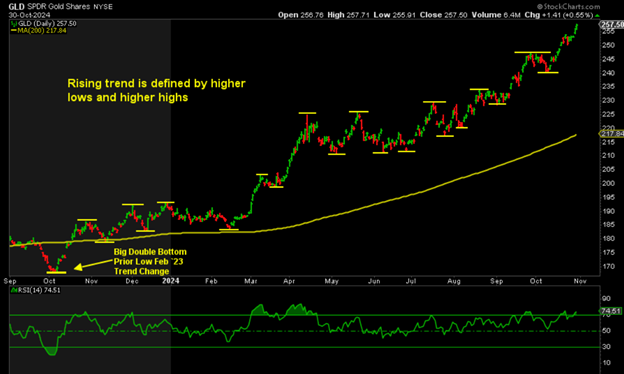Click the 190 price axis label
Image resolution: width=624 pixels, height=374 pixels.
click(x=608, y=211)
